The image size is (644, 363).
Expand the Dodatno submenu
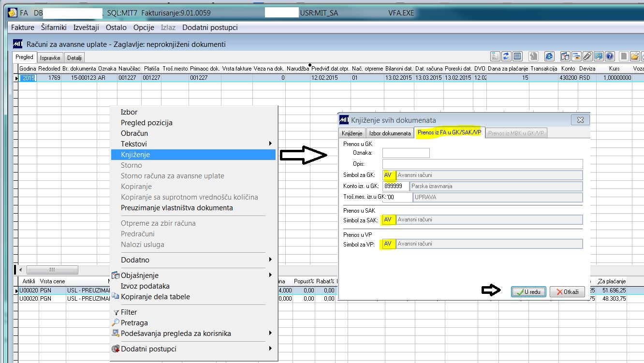(194, 260)
